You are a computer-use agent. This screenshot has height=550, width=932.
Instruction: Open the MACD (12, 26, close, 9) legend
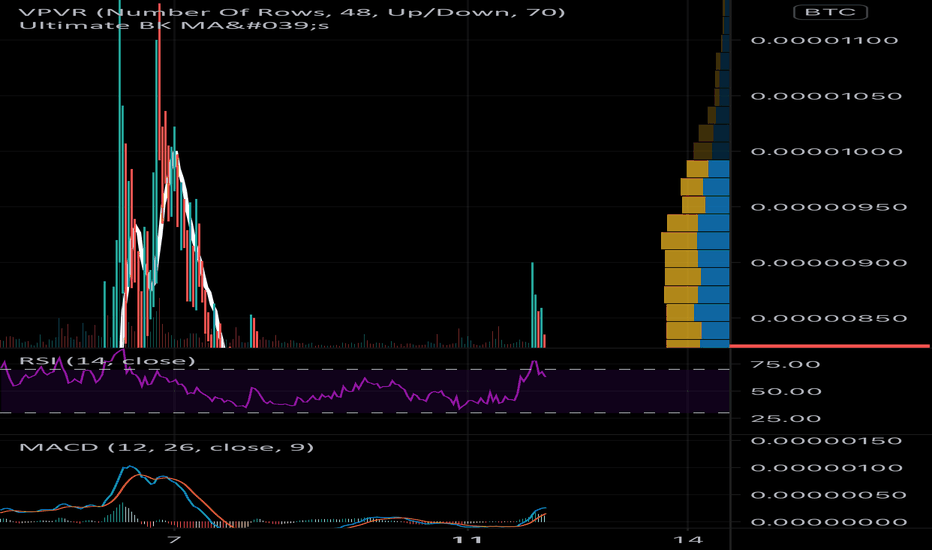tap(166, 447)
